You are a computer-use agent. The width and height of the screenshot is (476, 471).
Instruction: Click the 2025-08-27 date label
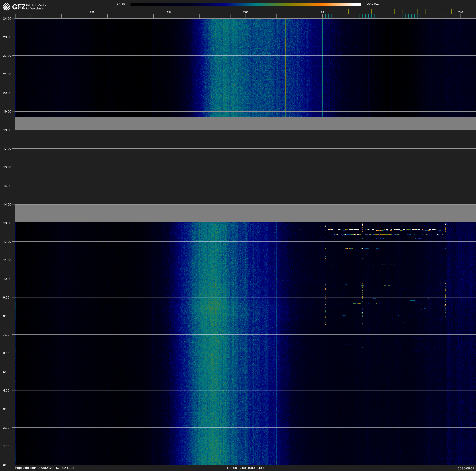(x=466, y=468)
